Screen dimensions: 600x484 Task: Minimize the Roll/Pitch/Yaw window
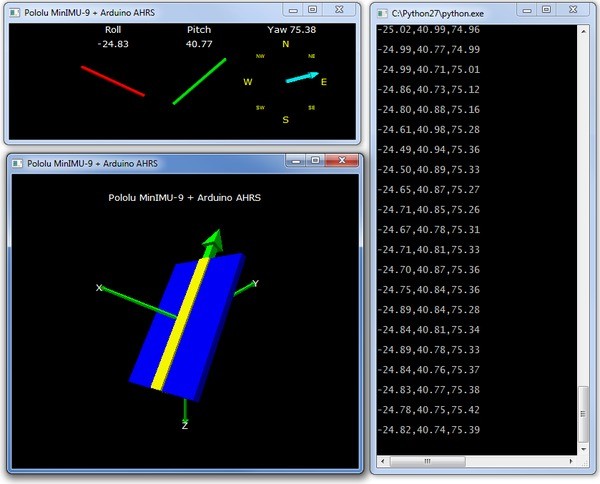pos(293,10)
